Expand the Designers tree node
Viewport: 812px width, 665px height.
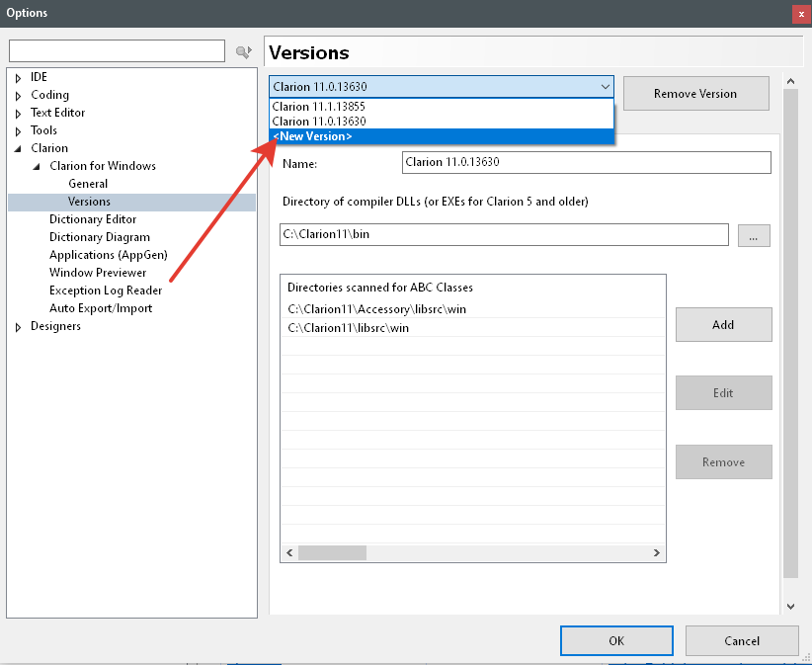pyautogui.click(x=19, y=327)
